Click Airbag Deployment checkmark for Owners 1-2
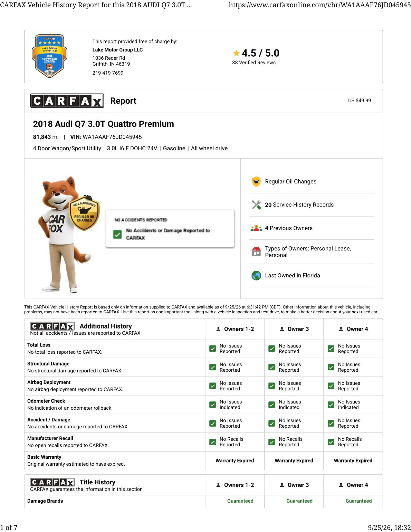Image resolution: width=411 pixels, height=532 pixels. [x=213, y=386]
